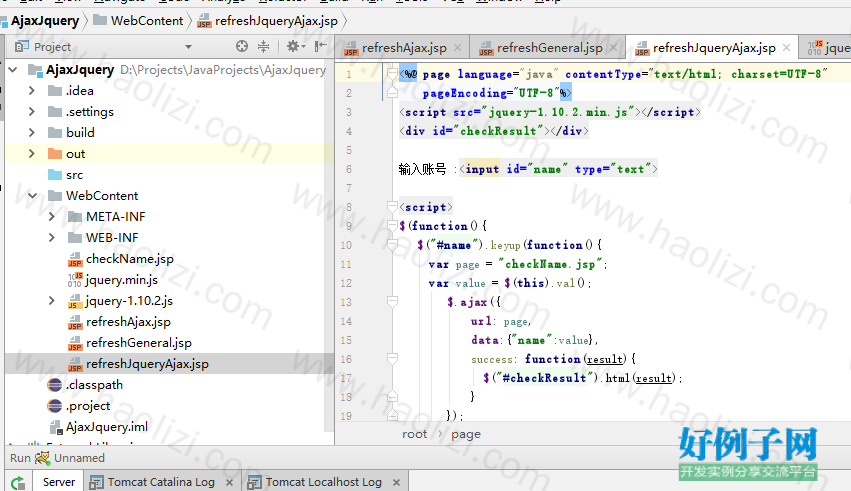The width and height of the screenshot is (851, 491).
Task: Click the Tomcat icon beside Unnamed run config
Action: [x=42, y=458]
